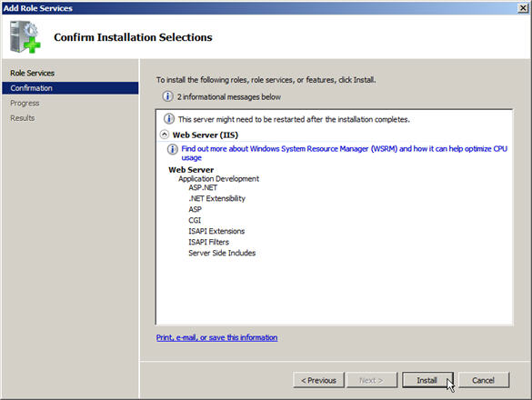
Task: Click the Install button
Action: (427, 380)
